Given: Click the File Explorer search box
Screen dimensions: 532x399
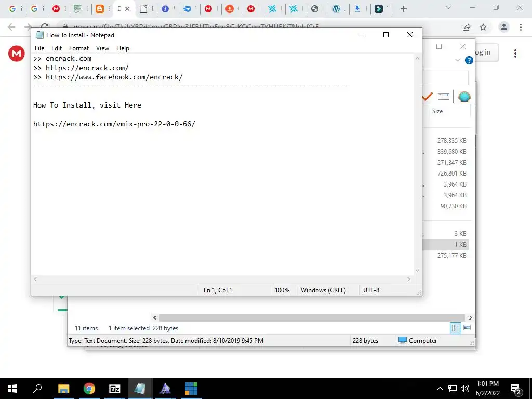Looking at the screenshot, I should (445, 77).
